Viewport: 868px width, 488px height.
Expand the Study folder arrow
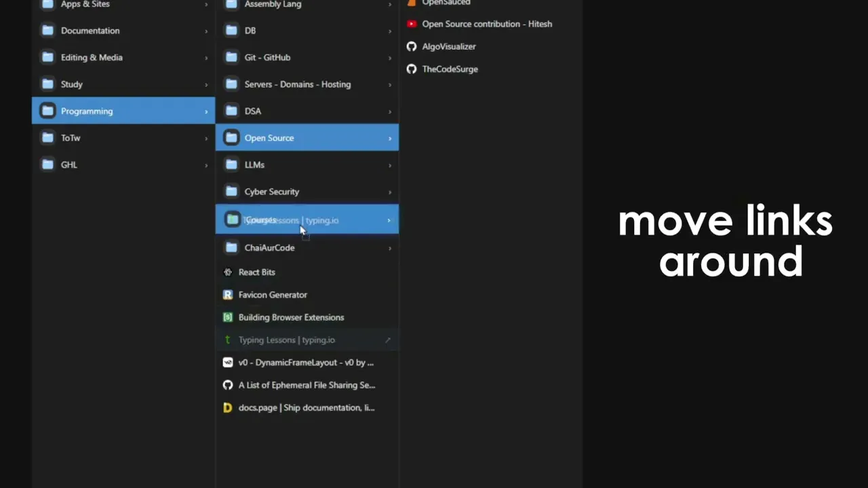(206, 85)
